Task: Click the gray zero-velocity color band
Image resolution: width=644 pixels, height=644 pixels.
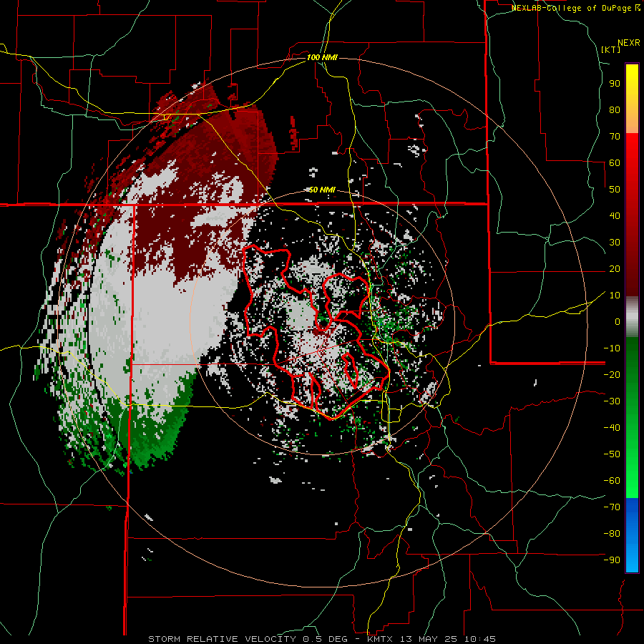Action: point(632,317)
